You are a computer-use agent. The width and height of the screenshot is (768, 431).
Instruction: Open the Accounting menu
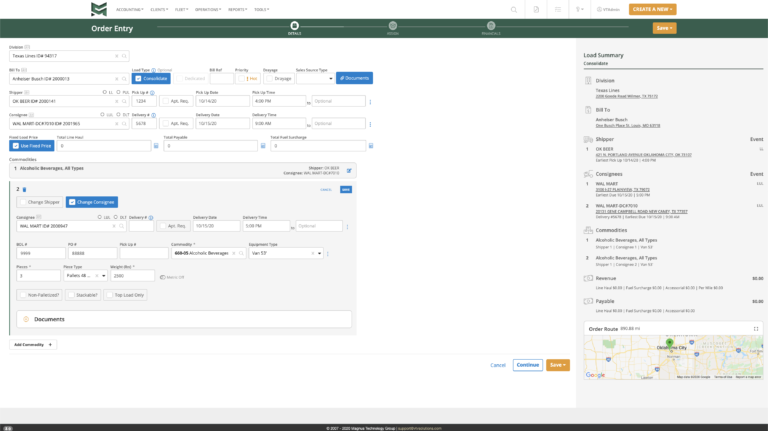click(x=129, y=9)
